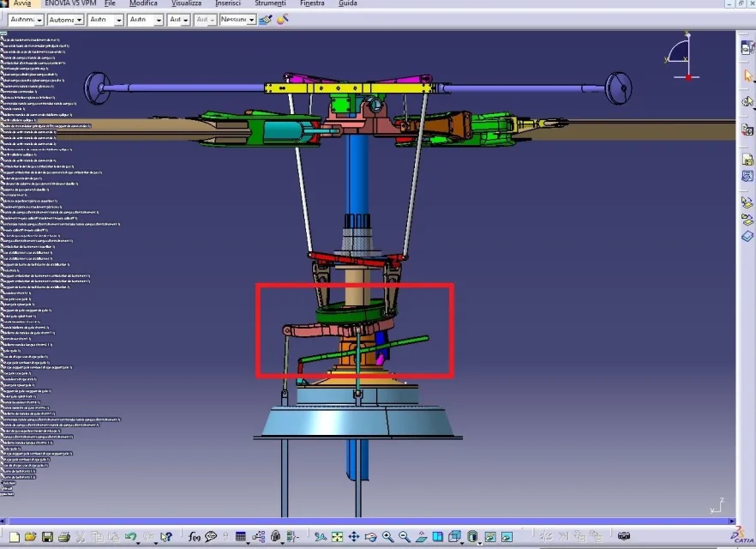
Task: Expand the first Automa color dropdown
Action: click(39, 21)
